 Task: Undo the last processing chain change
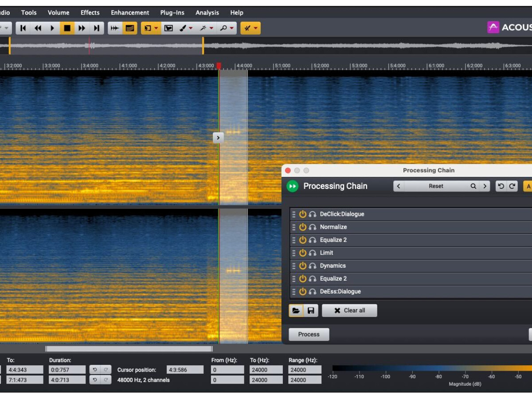click(x=501, y=186)
